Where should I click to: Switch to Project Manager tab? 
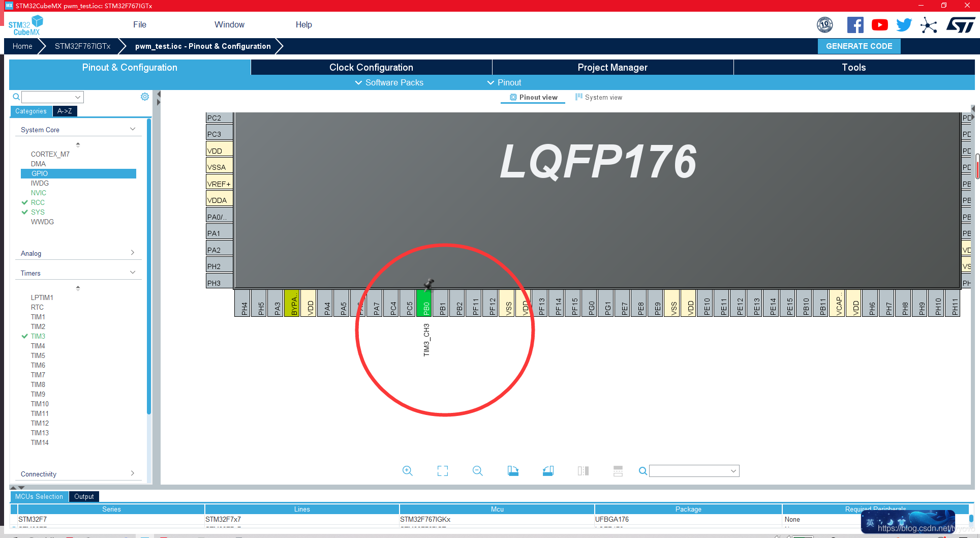tap(612, 67)
